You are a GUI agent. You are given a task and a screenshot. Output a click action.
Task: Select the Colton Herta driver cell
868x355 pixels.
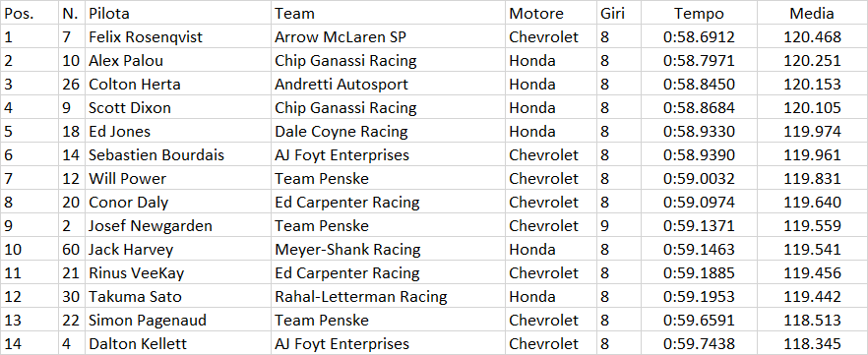point(179,84)
